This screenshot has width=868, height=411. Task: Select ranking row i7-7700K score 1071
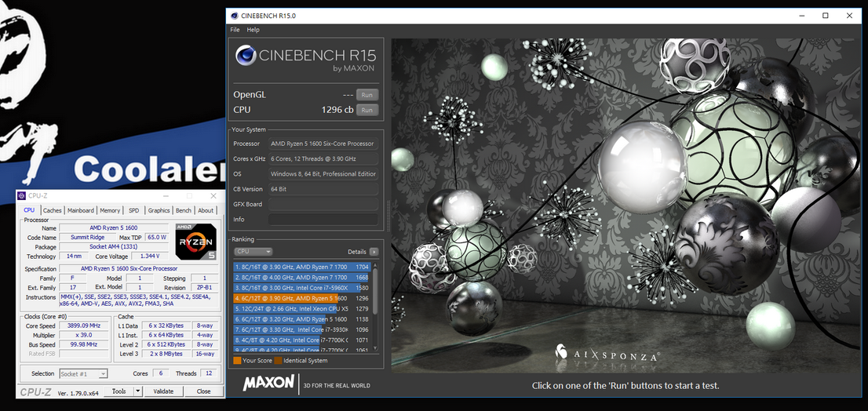(x=301, y=340)
